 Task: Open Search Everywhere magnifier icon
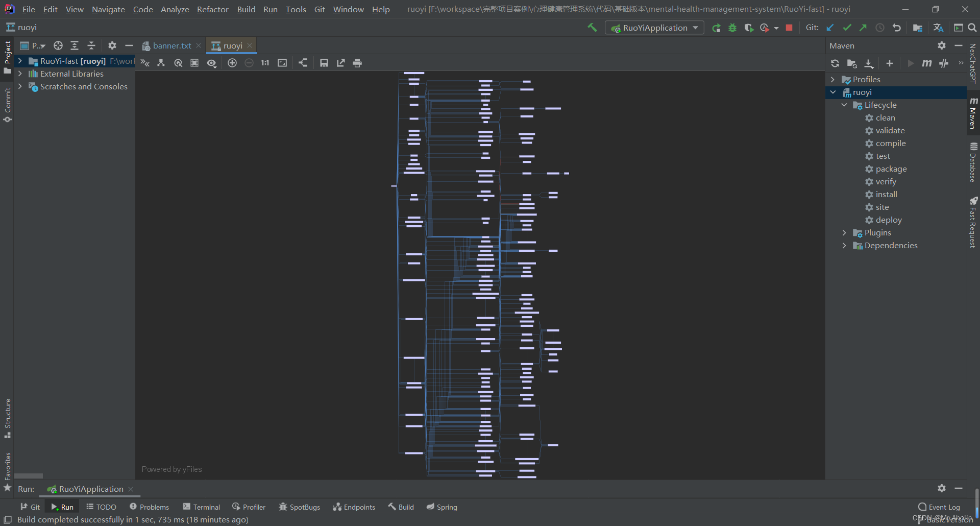click(972, 28)
